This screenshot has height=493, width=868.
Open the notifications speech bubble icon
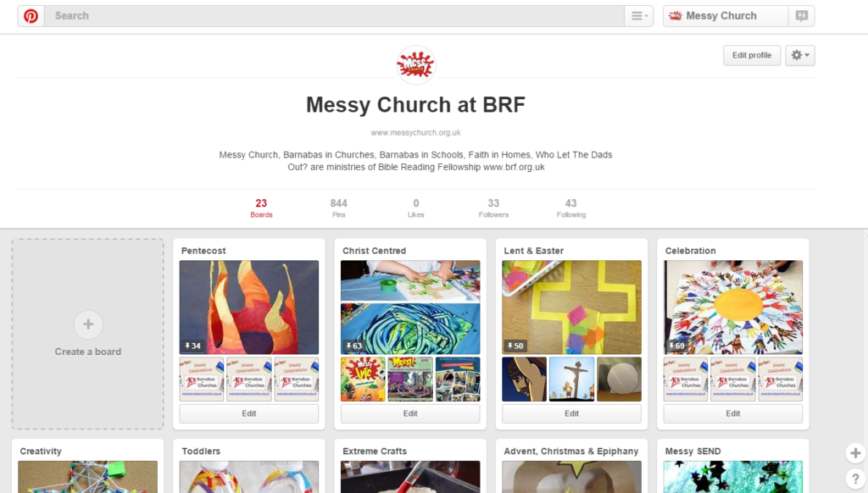[801, 16]
